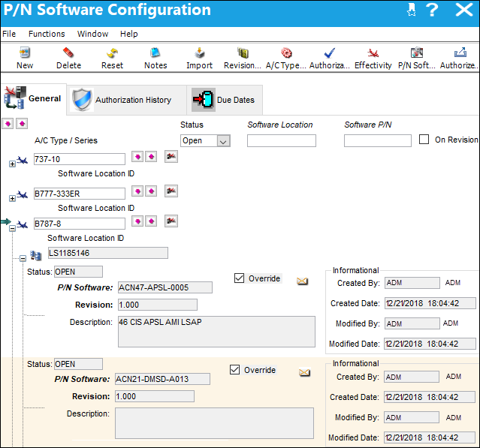Click the up arrow button beside 737-10
The width and height of the screenshot is (480, 448).
point(151,157)
